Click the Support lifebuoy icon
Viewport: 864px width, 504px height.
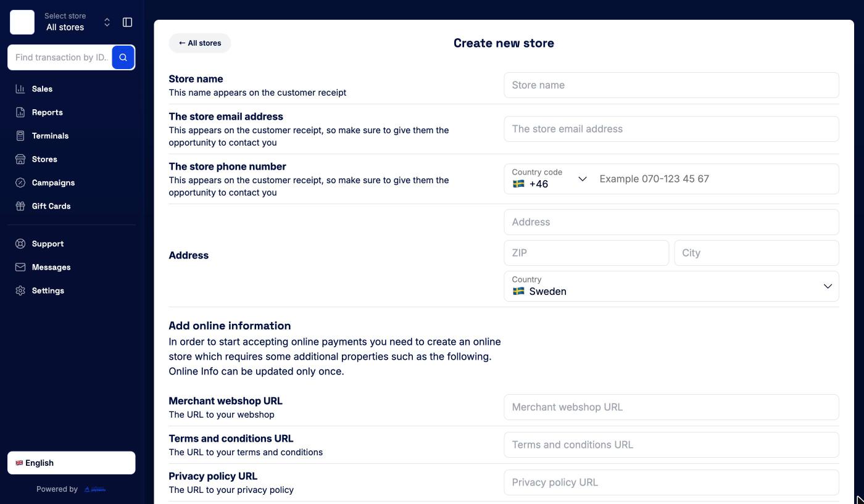(20, 244)
